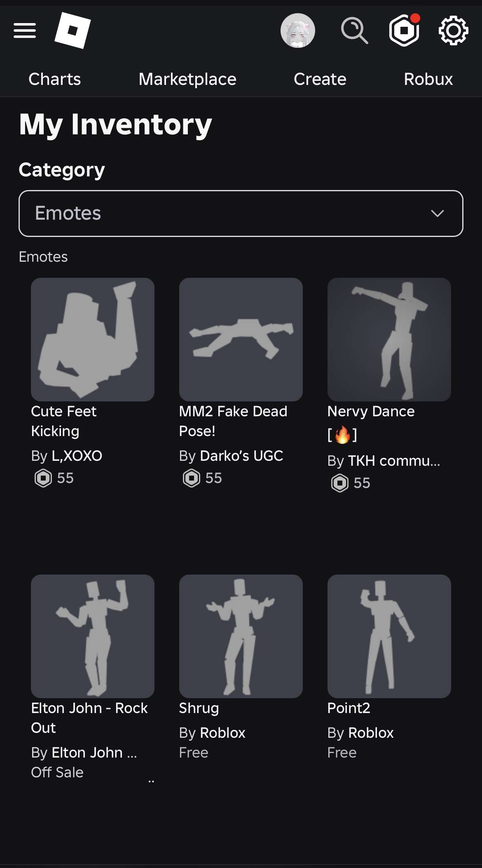Open the hamburger navigation menu

25,30
